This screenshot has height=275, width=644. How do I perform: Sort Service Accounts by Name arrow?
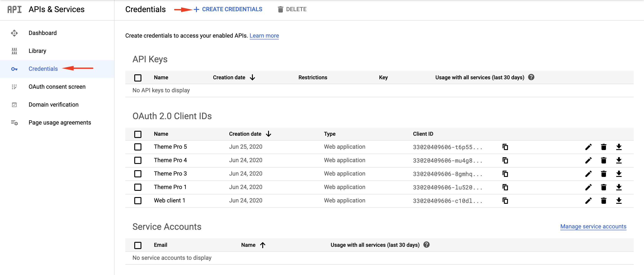coord(262,245)
